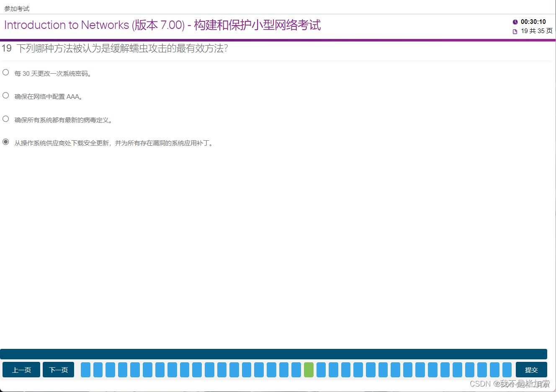Click page counter 19 共 35 页

click(537, 31)
